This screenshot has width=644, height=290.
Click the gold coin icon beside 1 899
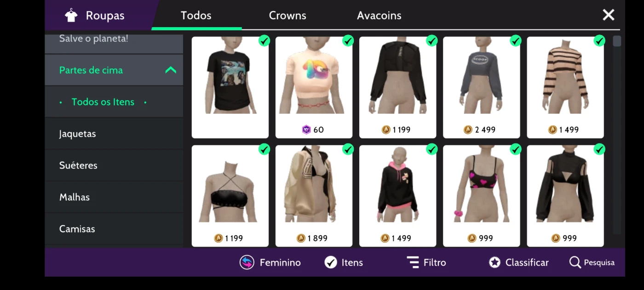coord(301,238)
